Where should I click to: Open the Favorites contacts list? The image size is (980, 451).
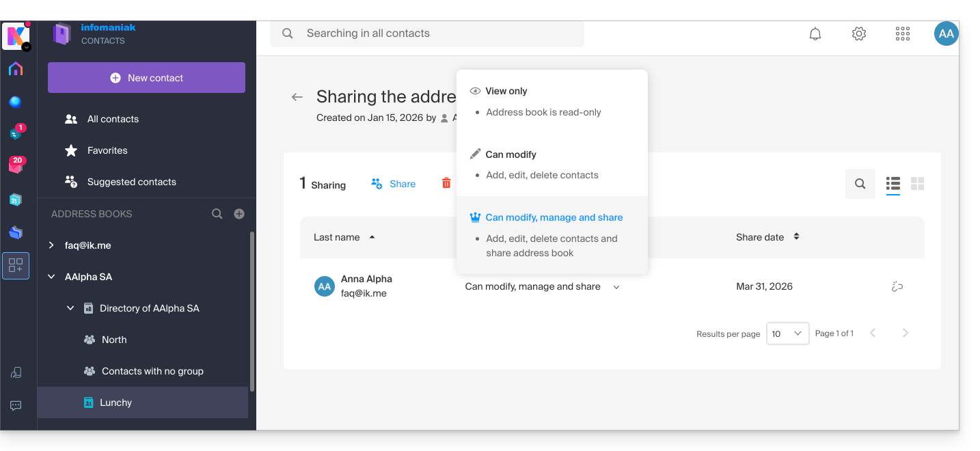pos(107,150)
